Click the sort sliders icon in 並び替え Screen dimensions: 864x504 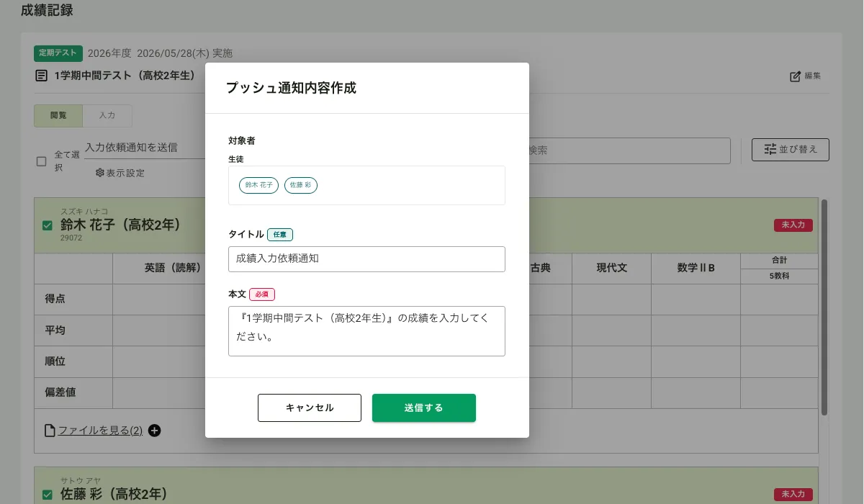[770, 149]
